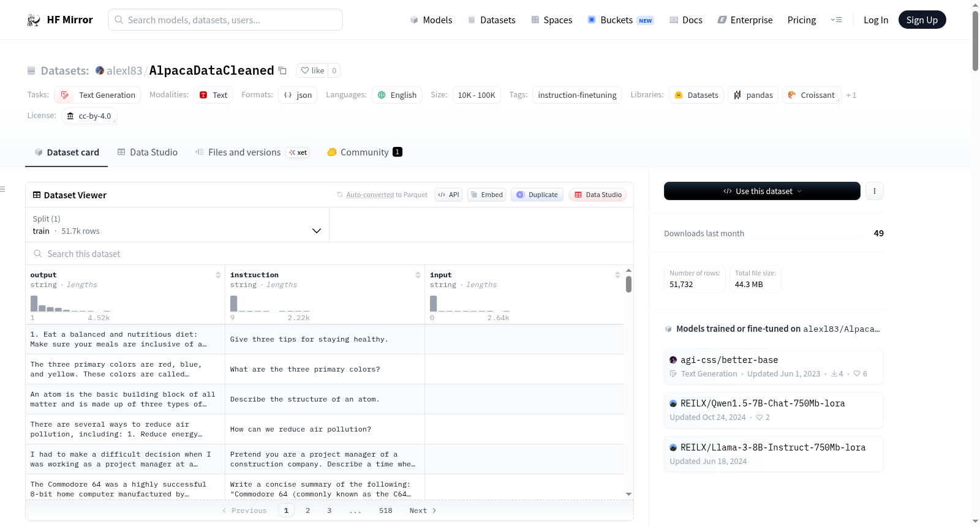Click the alexl83 author avatar
This screenshot has width=980, height=527.
tap(100, 70)
